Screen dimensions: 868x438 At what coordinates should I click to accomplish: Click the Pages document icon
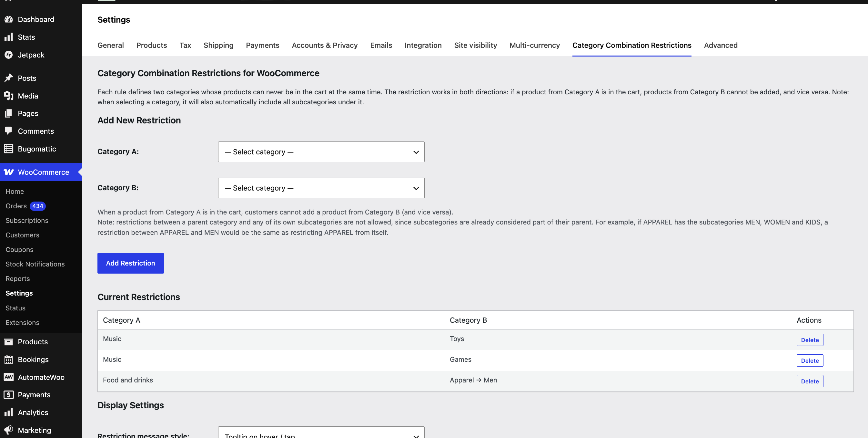tap(9, 114)
